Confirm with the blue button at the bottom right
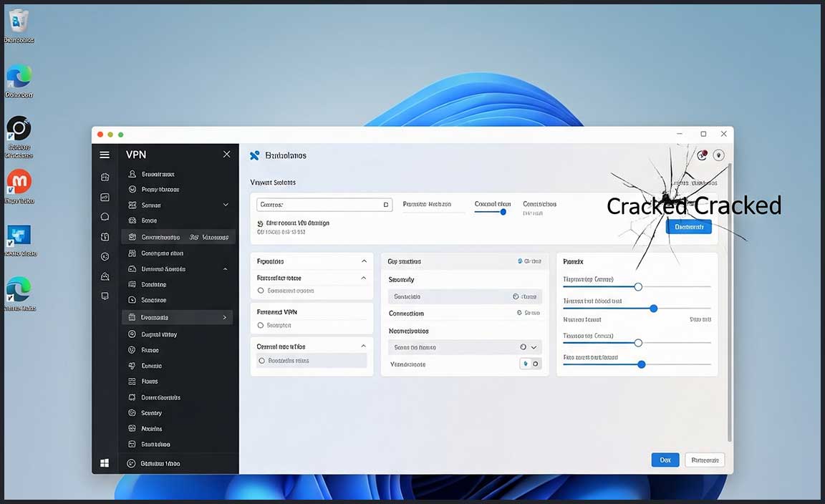This screenshot has width=825, height=504. tap(665, 460)
